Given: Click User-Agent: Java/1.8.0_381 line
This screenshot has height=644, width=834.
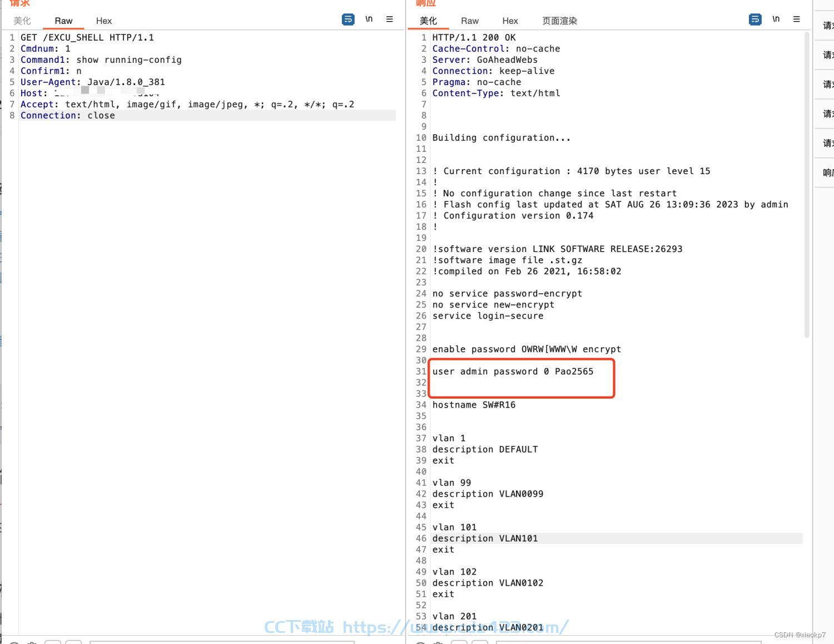Looking at the screenshot, I should [x=93, y=82].
